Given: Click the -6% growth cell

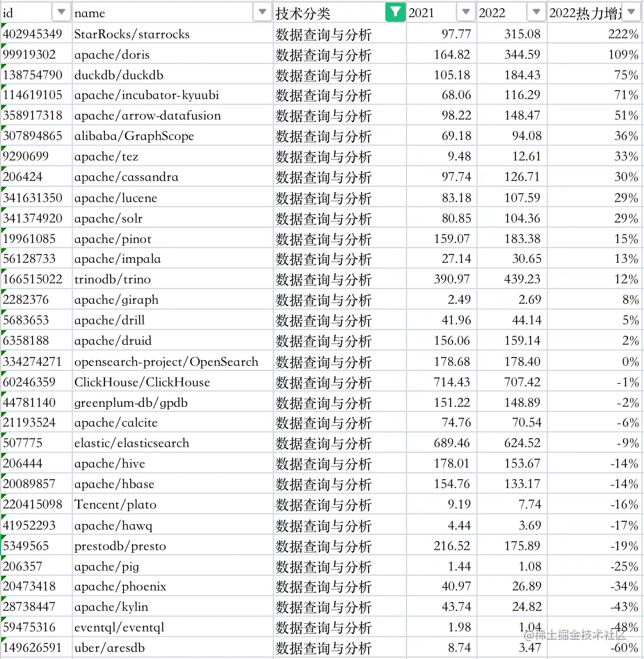Looking at the screenshot, I should coord(594,422).
